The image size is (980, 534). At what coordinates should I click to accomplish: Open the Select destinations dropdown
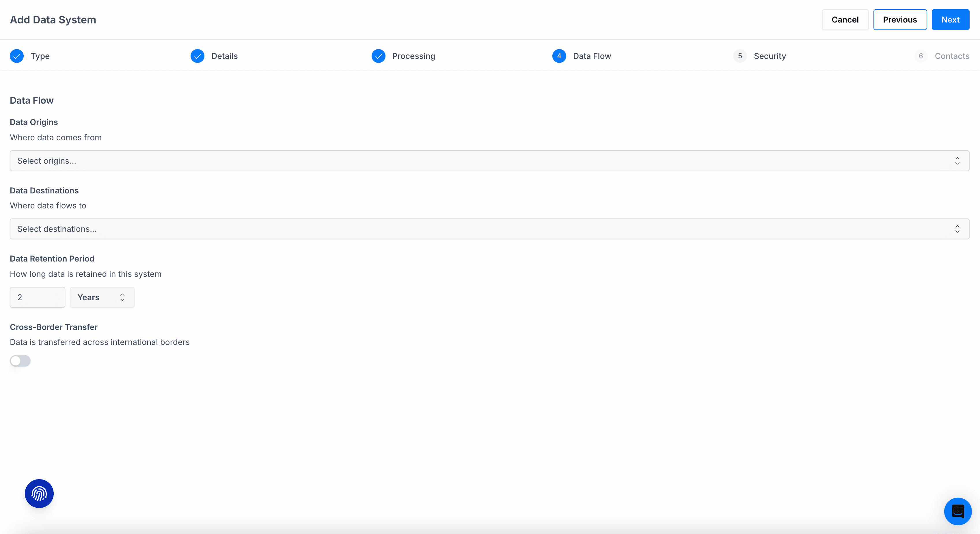point(489,229)
